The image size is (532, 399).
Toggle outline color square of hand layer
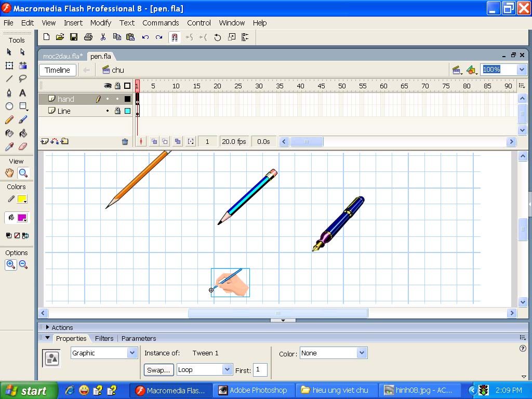click(128, 99)
